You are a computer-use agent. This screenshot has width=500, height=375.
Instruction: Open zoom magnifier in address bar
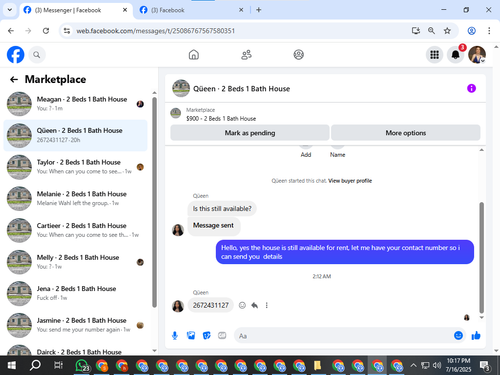[431, 31]
